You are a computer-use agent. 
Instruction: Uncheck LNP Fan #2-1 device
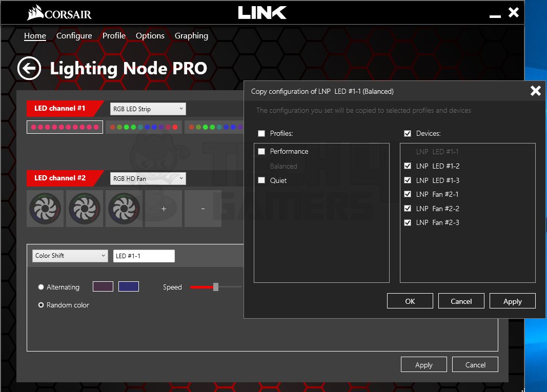coord(408,194)
